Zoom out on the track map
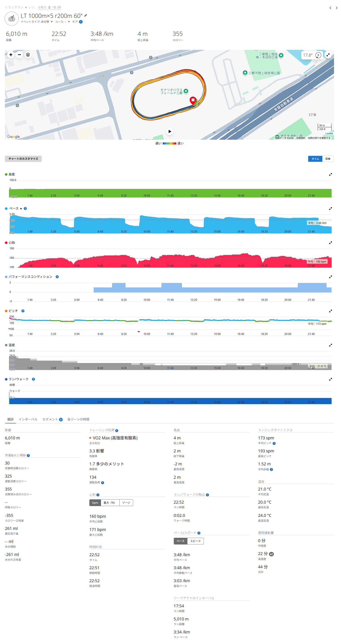 [x=19, y=55]
